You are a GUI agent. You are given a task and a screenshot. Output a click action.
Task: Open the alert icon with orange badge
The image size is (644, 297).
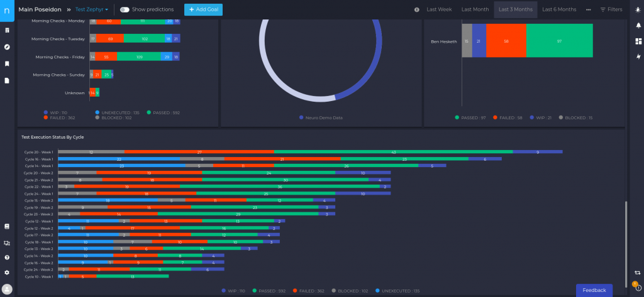(x=638, y=286)
